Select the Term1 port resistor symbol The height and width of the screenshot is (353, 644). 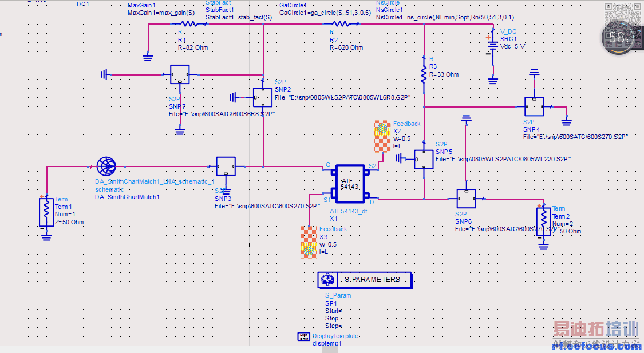pyautogui.click(x=46, y=212)
